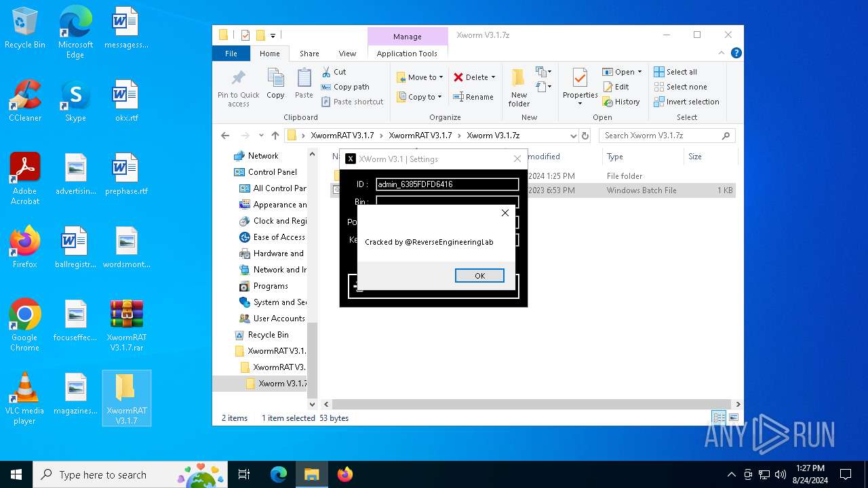Refresh the Explorer folder view
The image size is (868, 488).
click(x=585, y=136)
